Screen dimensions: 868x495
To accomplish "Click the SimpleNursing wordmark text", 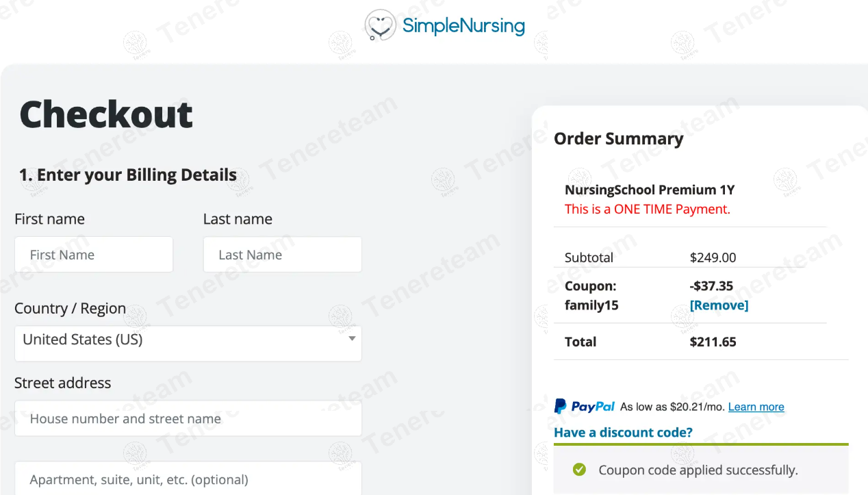I will 463,26.
